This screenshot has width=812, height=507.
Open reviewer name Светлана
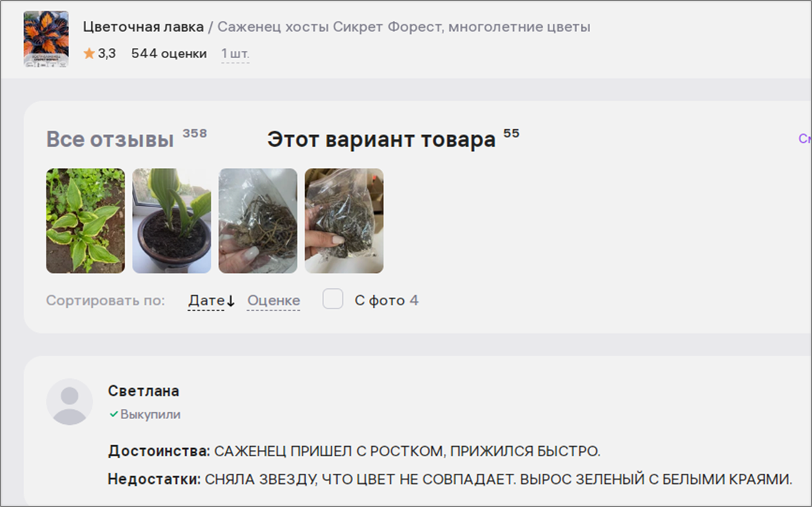(x=143, y=391)
